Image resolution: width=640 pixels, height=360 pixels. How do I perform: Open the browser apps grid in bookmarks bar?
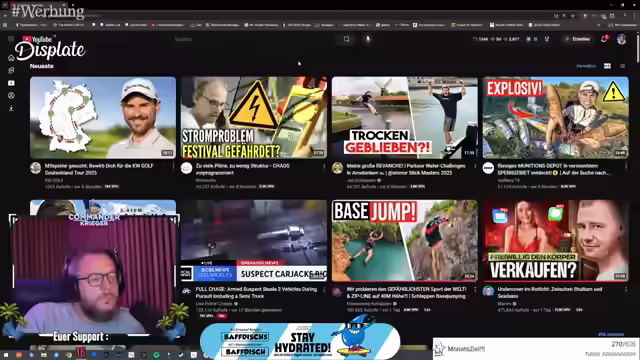5,25
